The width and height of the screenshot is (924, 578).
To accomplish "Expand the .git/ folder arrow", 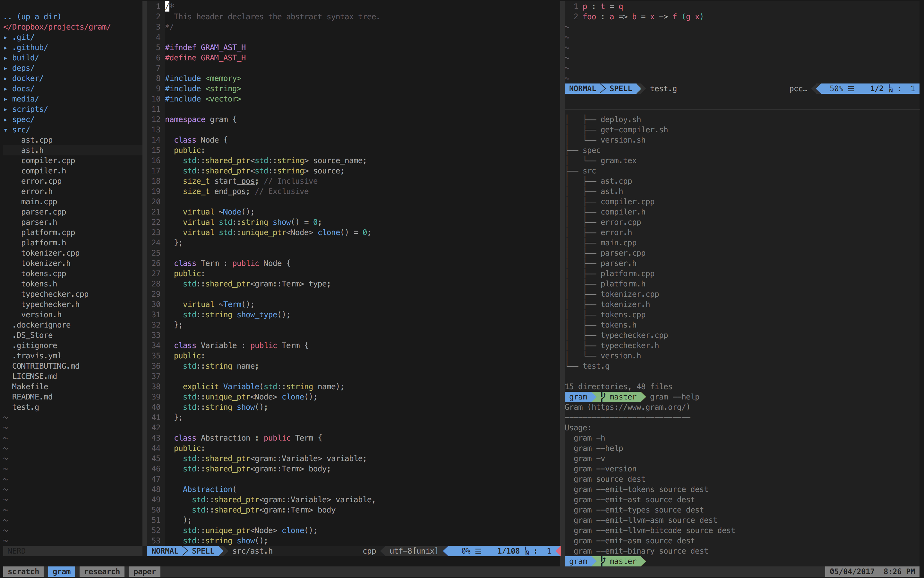I will coord(5,38).
